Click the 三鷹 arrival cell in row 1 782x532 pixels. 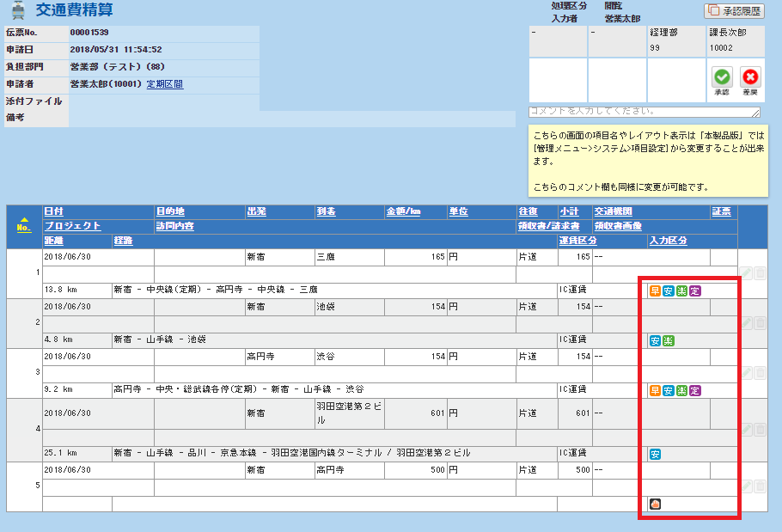349,257
